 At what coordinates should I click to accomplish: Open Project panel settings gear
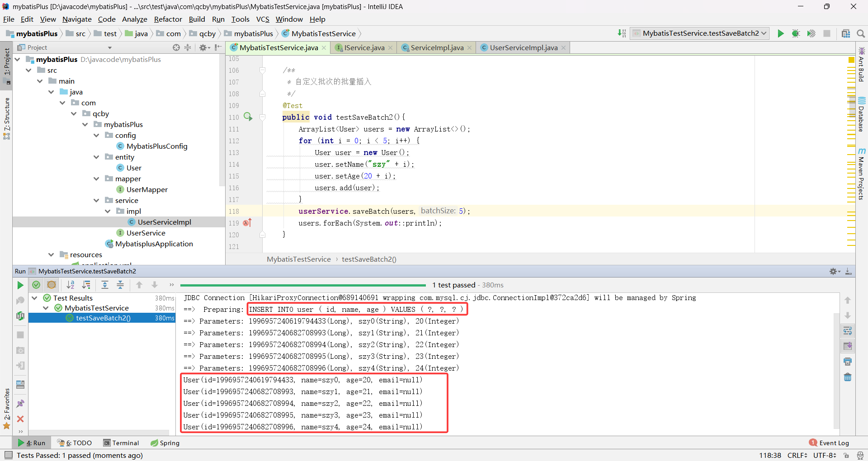(204, 47)
